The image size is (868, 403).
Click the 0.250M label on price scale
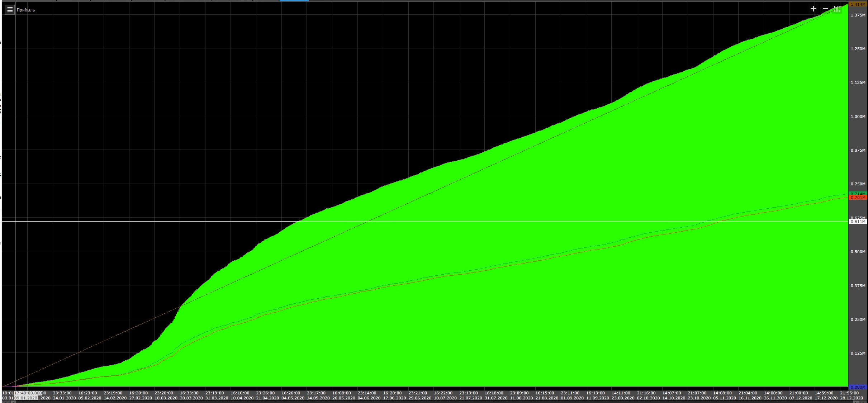858,319
